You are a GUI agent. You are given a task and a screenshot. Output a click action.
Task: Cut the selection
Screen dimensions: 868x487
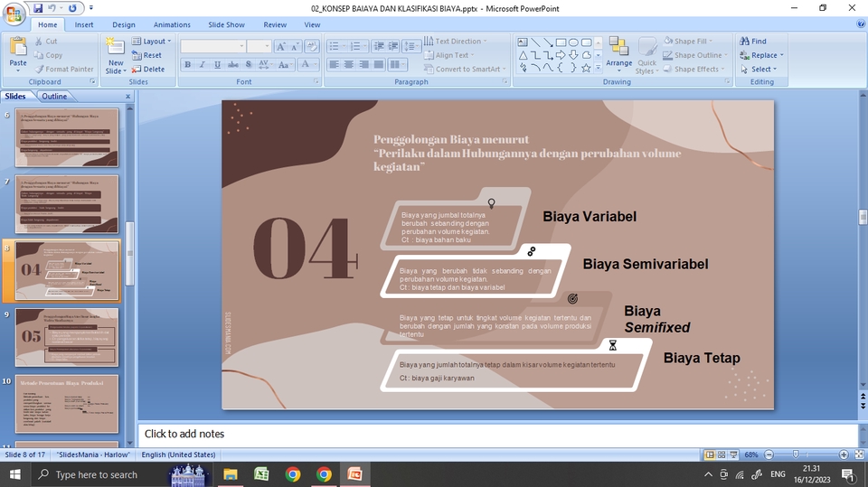pos(46,41)
